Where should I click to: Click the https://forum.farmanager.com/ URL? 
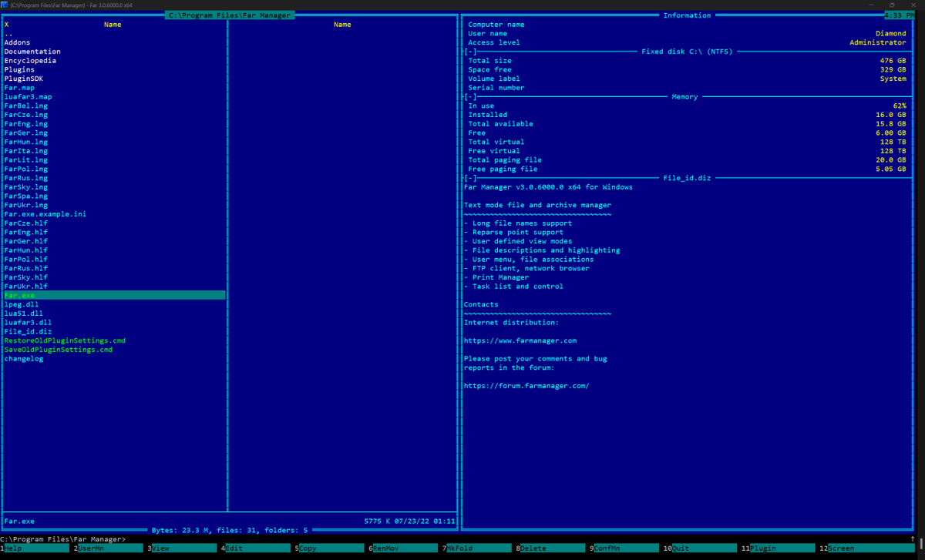(526, 386)
